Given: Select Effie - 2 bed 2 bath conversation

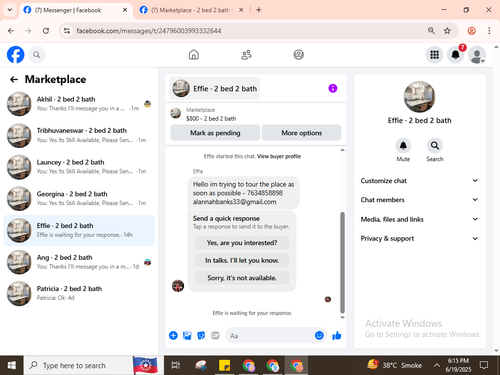Looking at the screenshot, I should click(x=79, y=230).
